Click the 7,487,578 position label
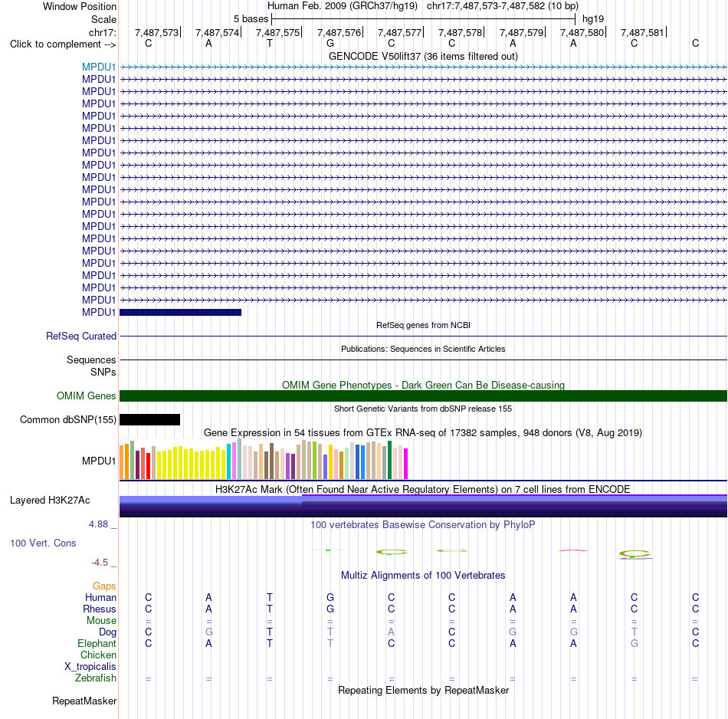728x719 pixels. pyautogui.click(x=460, y=32)
